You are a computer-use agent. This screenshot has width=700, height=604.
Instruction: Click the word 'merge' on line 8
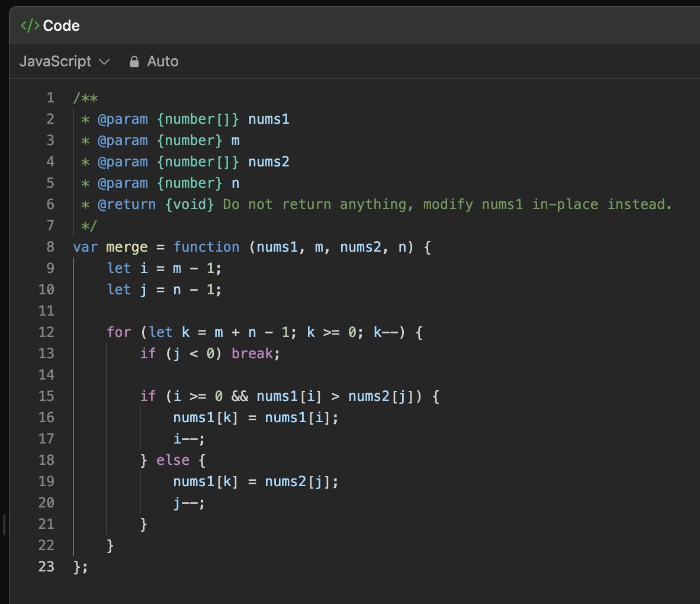(127, 247)
